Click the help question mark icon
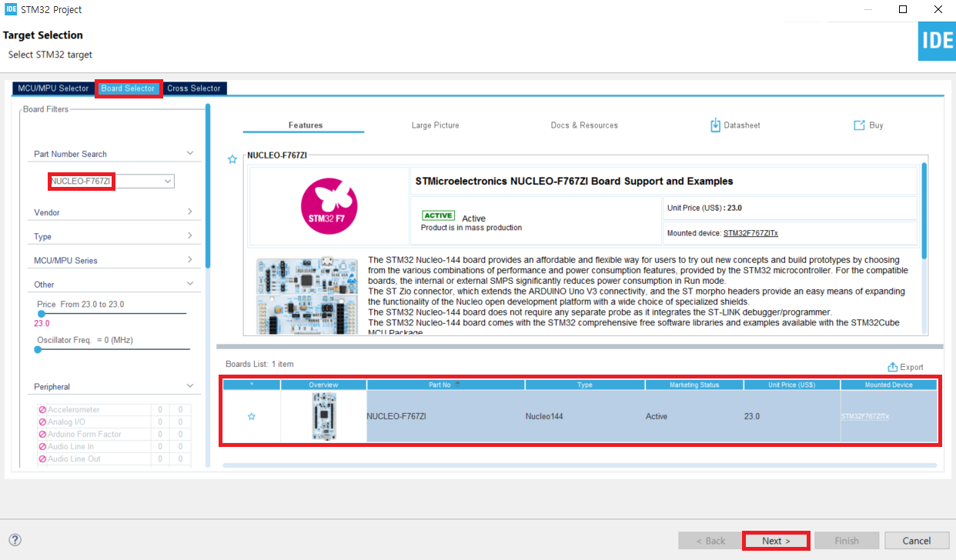 point(15,540)
